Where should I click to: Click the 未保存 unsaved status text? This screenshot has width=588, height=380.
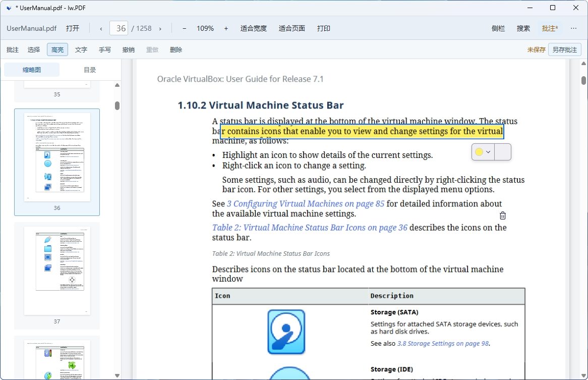[x=536, y=49]
